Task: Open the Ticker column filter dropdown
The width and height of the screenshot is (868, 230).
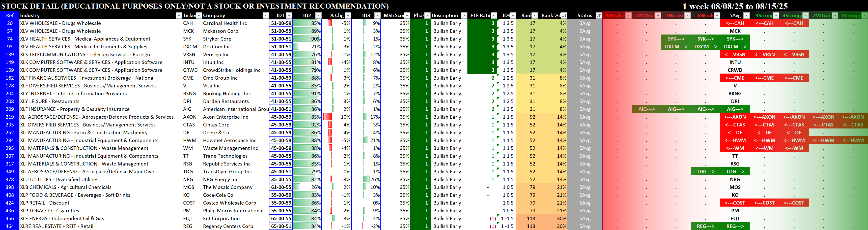Action: [x=199, y=15]
